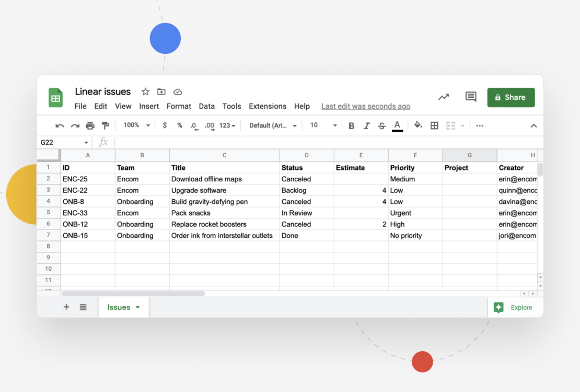This screenshot has height=392, width=580.
Task: Move document to folder icon
Action: [161, 92]
